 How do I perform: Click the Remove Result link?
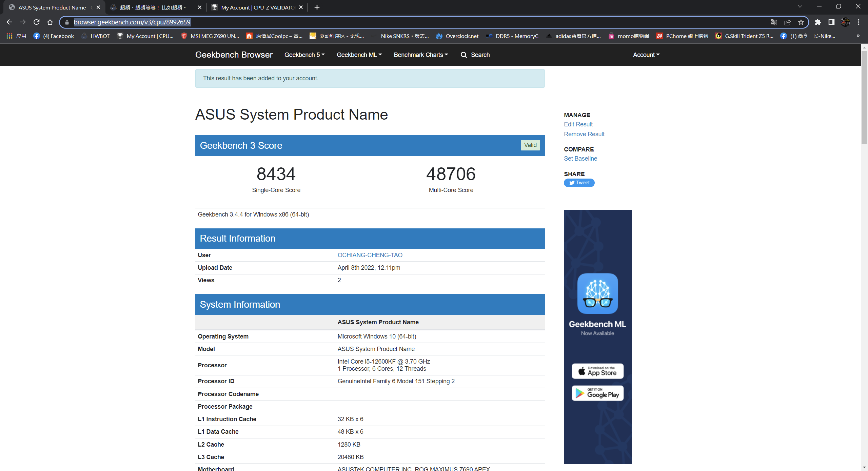[584, 134]
